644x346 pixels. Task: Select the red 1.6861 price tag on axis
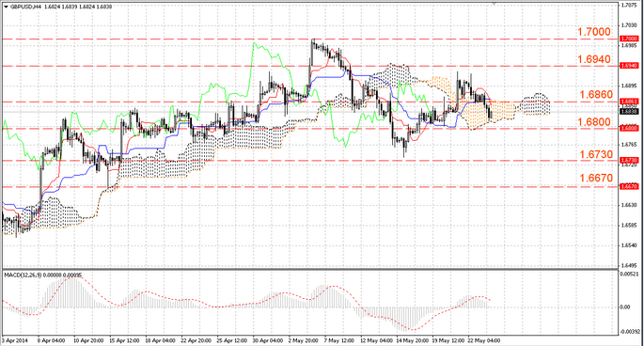point(629,102)
